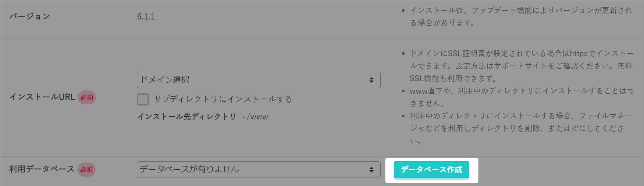
Task: Click the 必須 badge next to 利用データベース
Action: 86,169
